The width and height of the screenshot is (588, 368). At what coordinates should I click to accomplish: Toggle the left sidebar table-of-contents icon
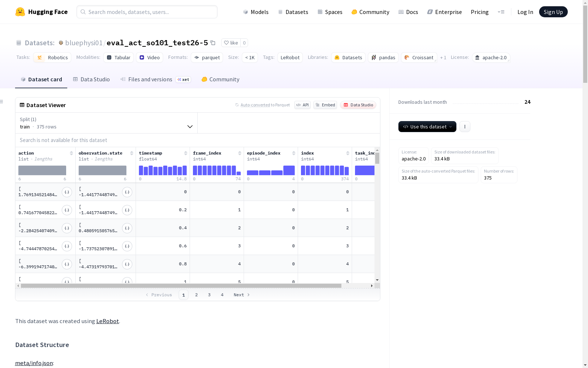[x=2, y=102]
